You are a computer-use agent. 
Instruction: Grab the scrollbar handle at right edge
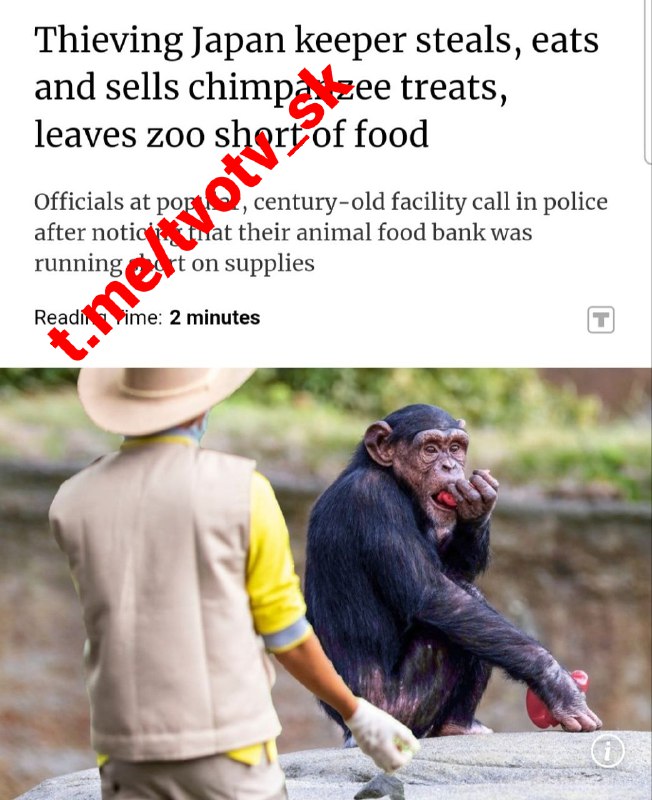pos(648,82)
